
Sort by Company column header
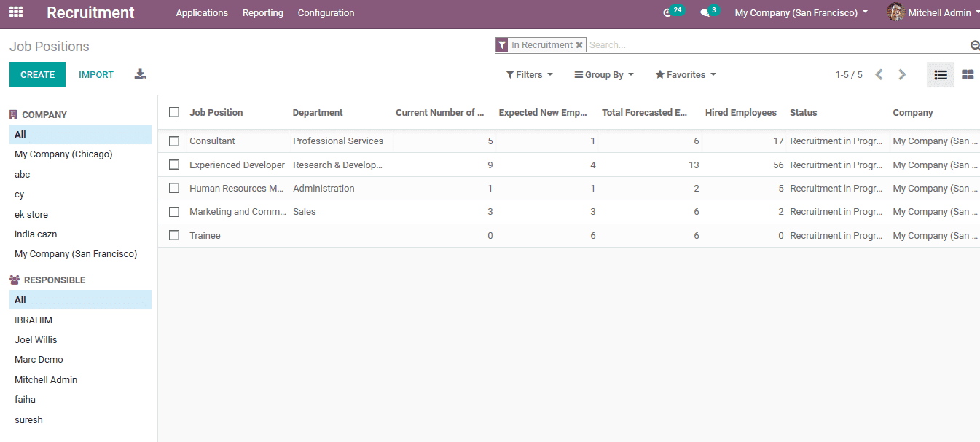tap(913, 113)
